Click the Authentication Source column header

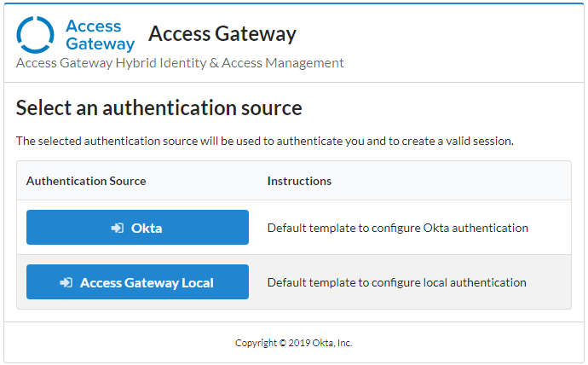(86, 181)
